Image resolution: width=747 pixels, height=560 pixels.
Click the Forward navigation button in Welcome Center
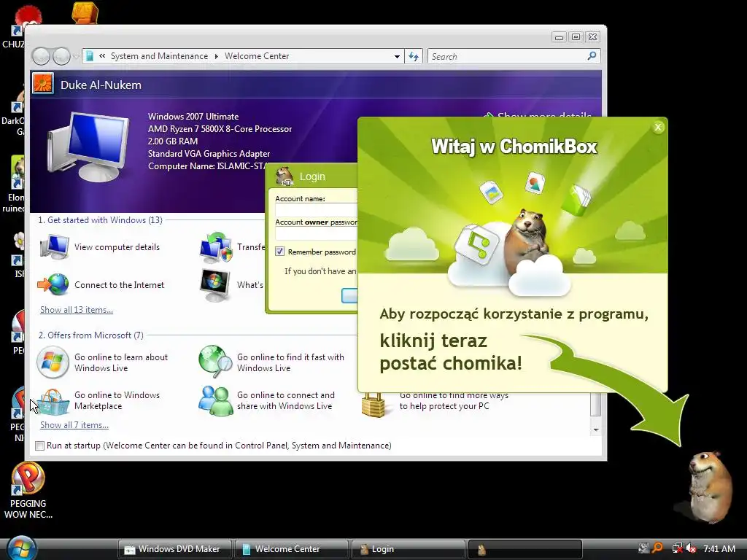(x=61, y=56)
